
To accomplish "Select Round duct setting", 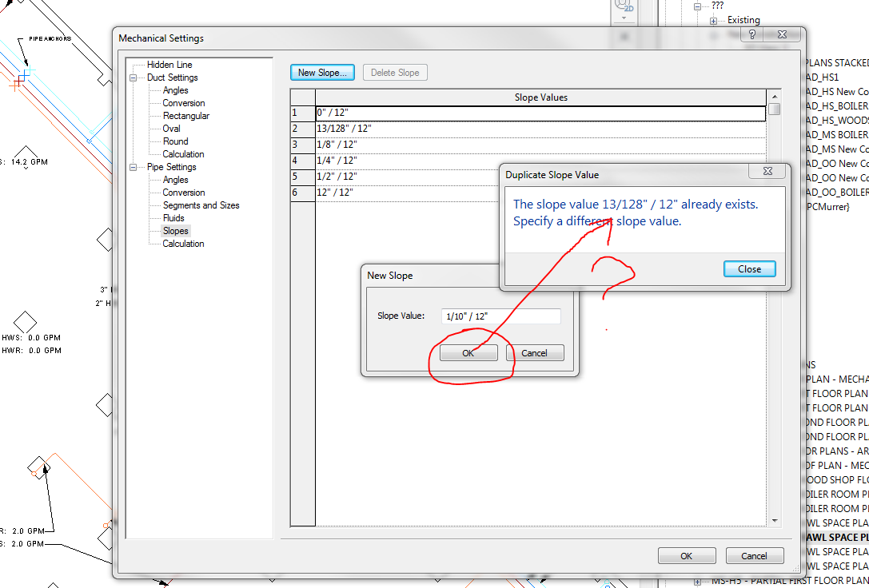I will tap(173, 141).
